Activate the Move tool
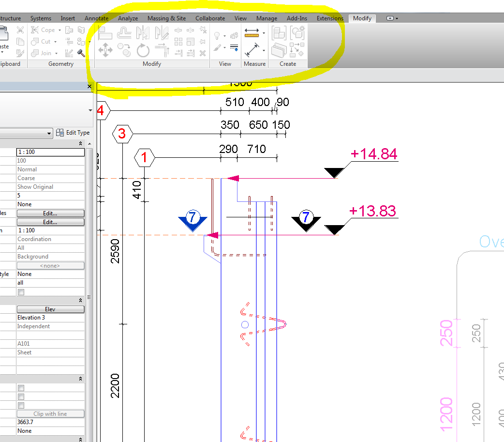 [x=105, y=50]
